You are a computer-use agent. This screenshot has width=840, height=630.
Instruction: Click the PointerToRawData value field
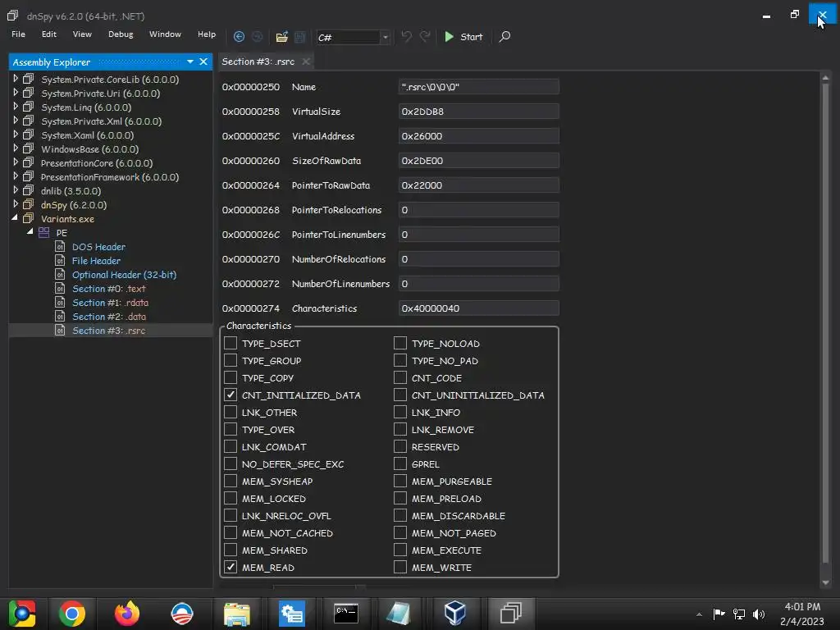coord(478,185)
